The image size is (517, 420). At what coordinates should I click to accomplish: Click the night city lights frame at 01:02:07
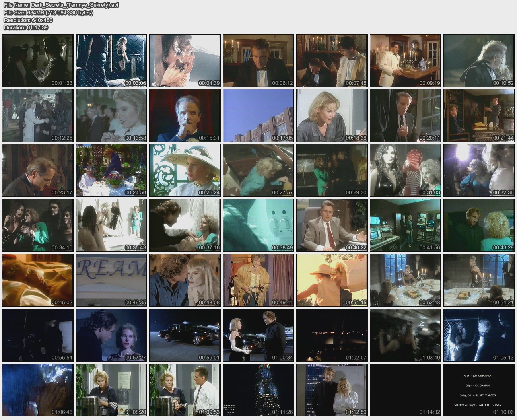click(332, 335)
